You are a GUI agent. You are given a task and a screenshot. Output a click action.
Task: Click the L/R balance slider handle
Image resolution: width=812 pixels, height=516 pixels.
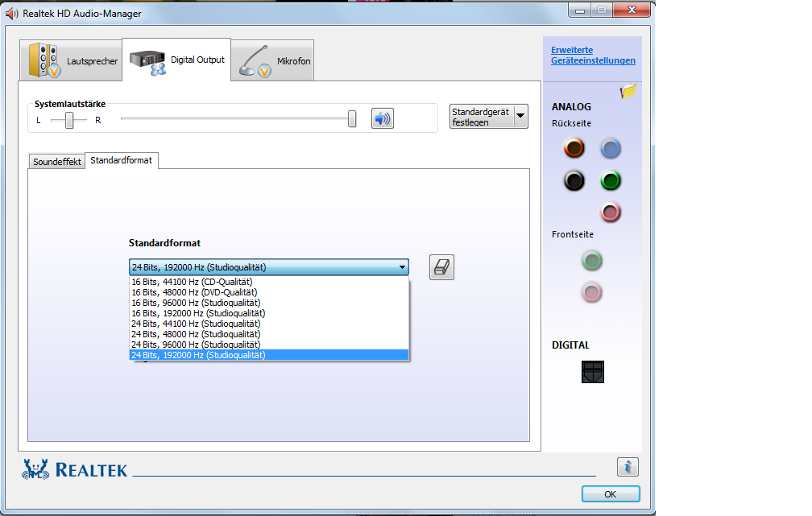tap(69, 120)
